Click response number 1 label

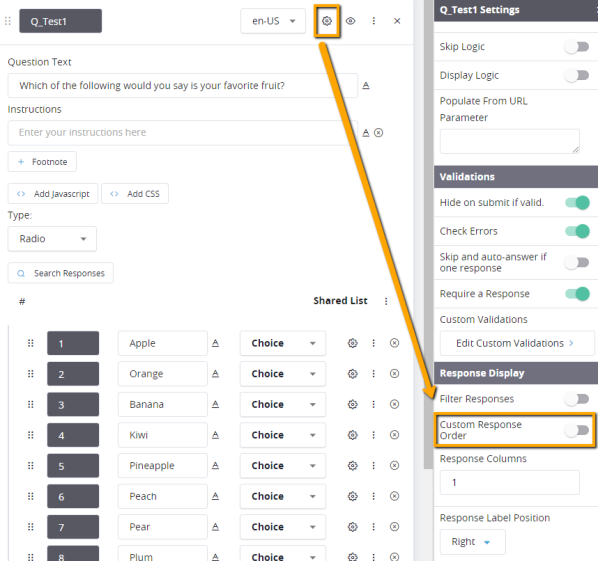[73, 343]
